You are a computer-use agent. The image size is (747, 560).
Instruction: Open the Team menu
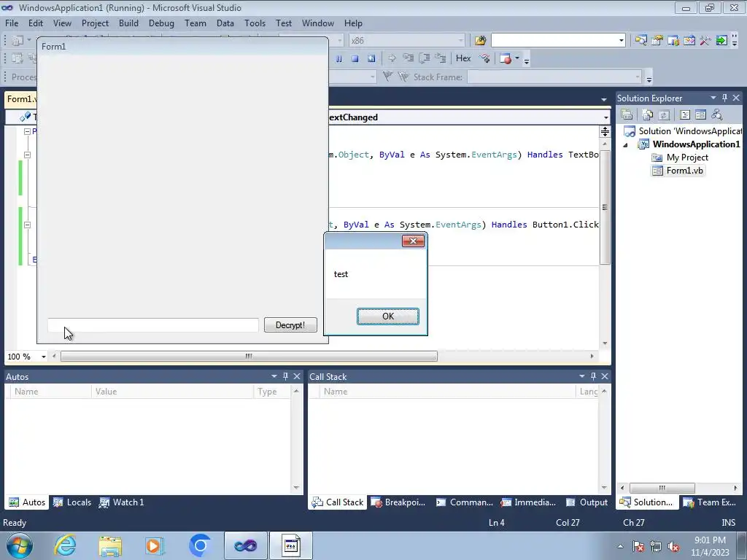[x=196, y=23]
